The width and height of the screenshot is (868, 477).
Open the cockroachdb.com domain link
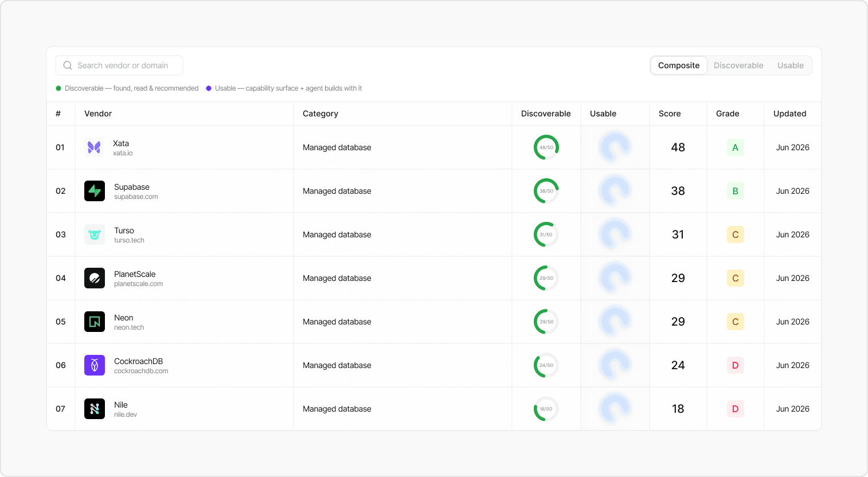pos(141,371)
